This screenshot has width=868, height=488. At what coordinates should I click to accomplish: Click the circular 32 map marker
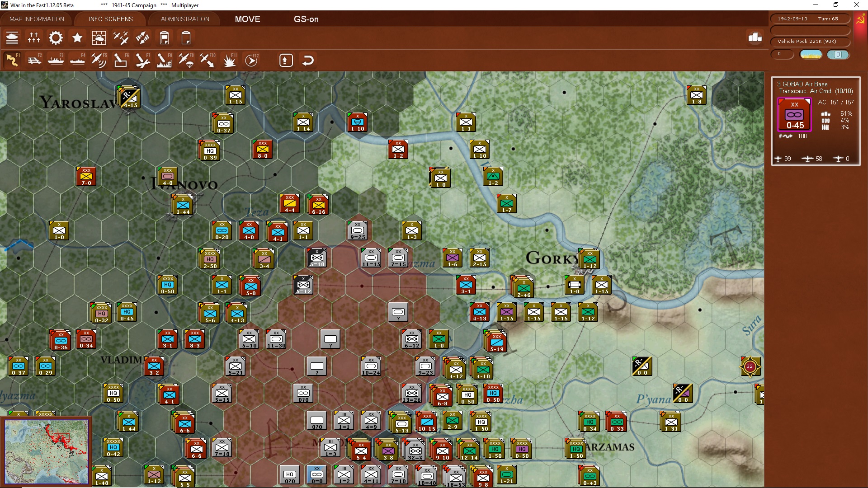click(x=750, y=366)
